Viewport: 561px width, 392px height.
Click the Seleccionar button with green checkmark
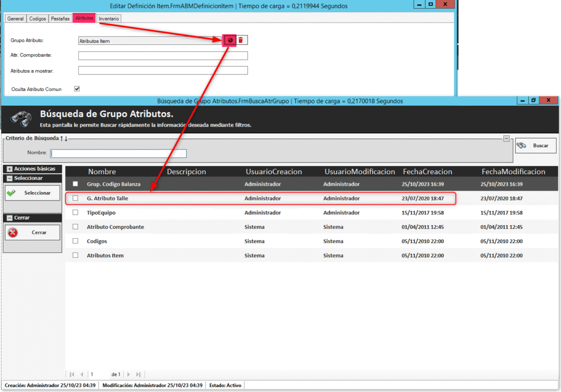pos(32,193)
